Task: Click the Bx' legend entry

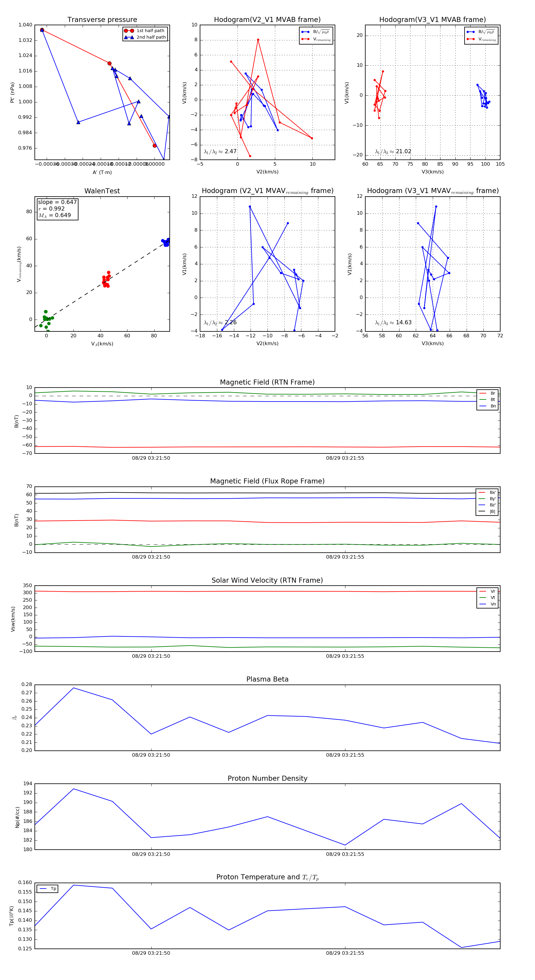Action: click(x=487, y=492)
